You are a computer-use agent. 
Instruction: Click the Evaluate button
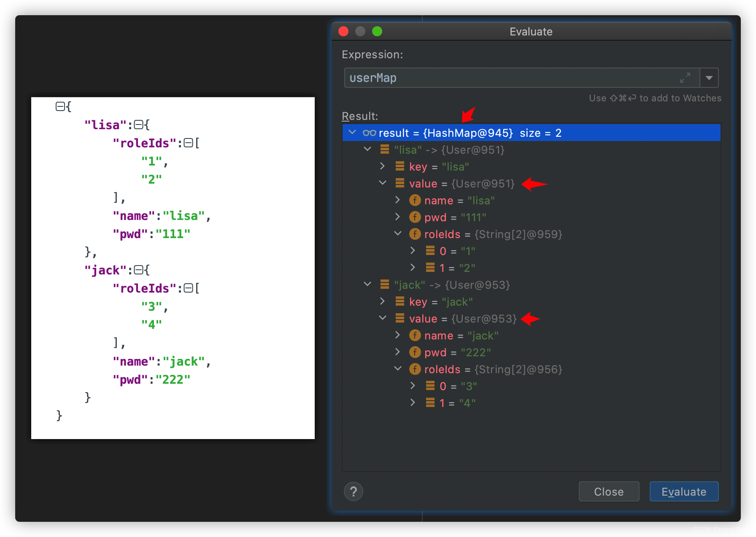pos(684,491)
